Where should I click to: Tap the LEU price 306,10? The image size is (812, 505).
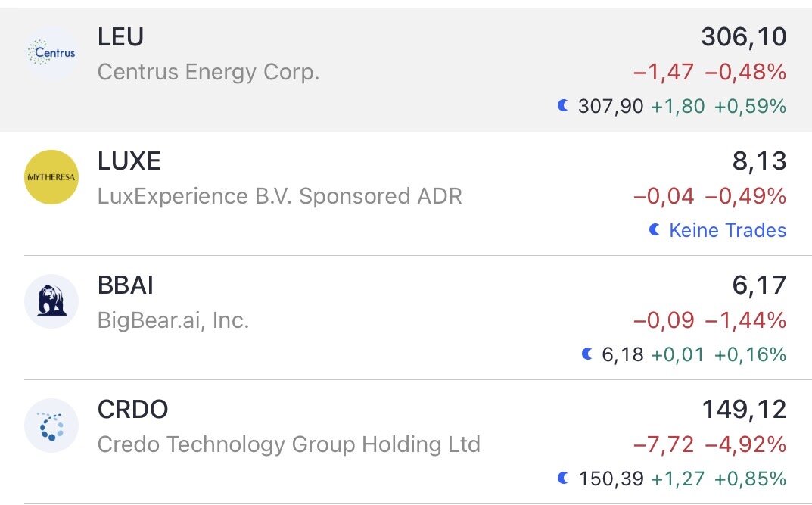[x=743, y=36]
